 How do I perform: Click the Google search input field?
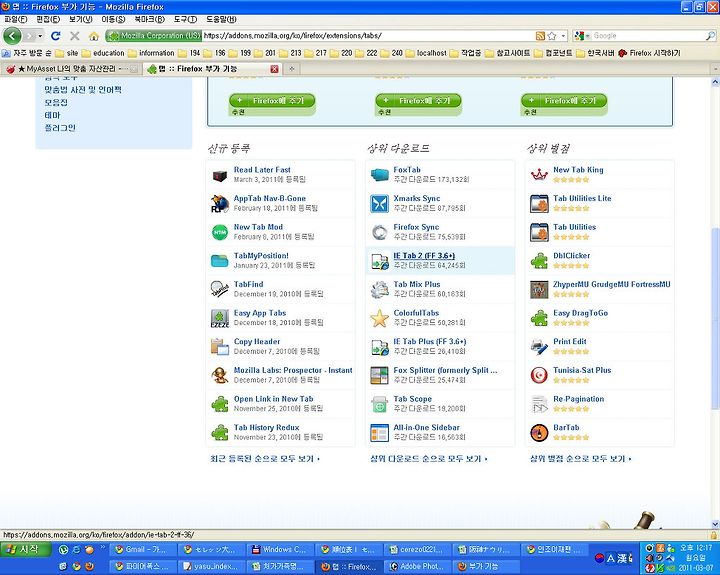pos(648,36)
